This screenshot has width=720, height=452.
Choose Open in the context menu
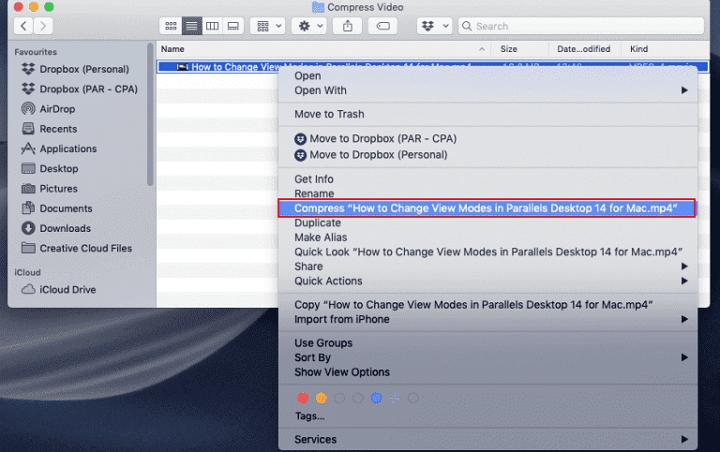pyautogui.click(x=488, y=76)
